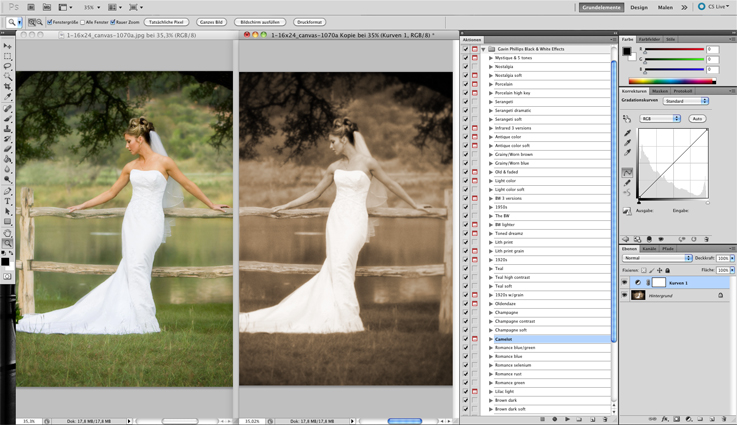Click the black point eyedropper in curves
The width and height of the screenshot is (737, 425).
click(628, 132)
